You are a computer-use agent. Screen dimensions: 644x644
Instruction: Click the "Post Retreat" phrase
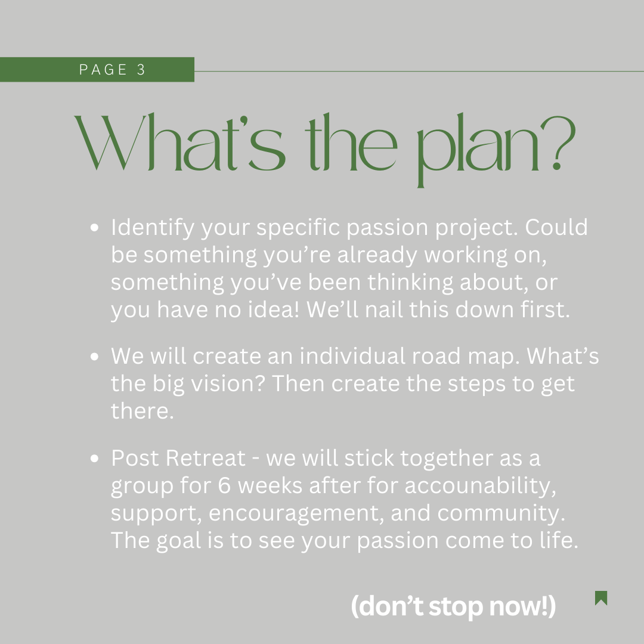(x=178, y=459)
